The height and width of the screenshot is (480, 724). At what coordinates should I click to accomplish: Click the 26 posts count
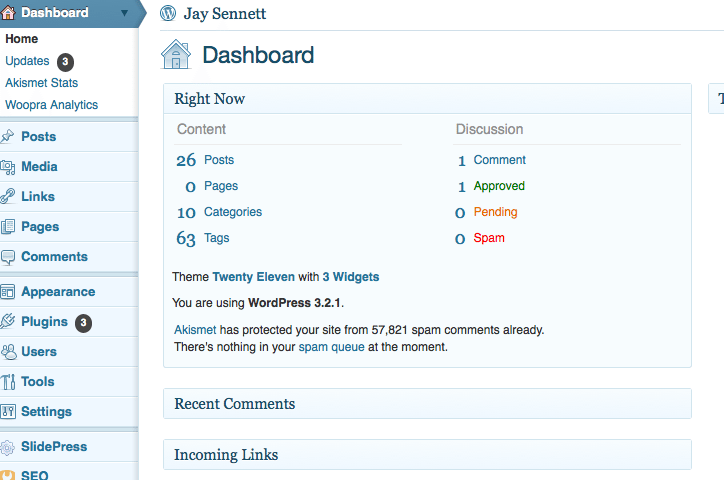[x=186, y=160]
